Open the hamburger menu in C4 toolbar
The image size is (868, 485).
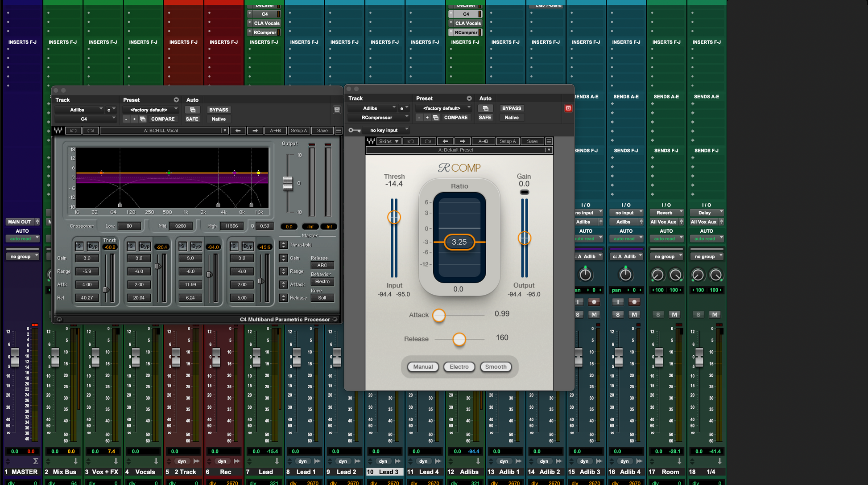[339, 131]
